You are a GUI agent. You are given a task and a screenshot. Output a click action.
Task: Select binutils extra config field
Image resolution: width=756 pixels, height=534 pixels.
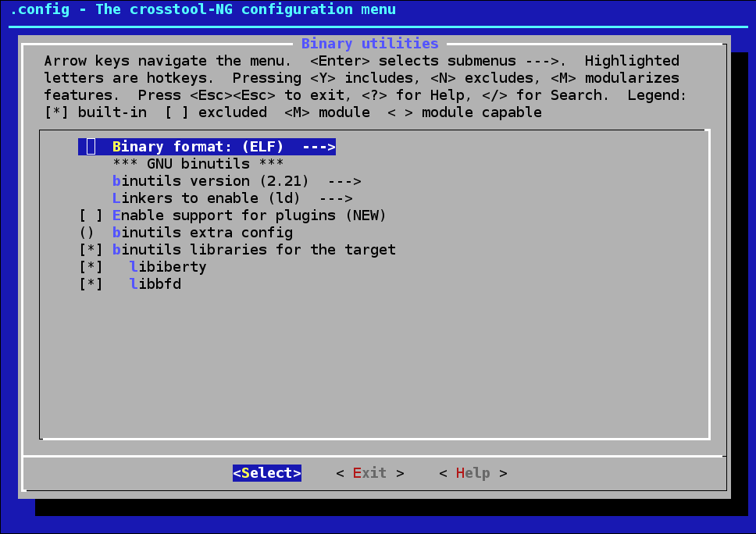(x=186, y=233)
